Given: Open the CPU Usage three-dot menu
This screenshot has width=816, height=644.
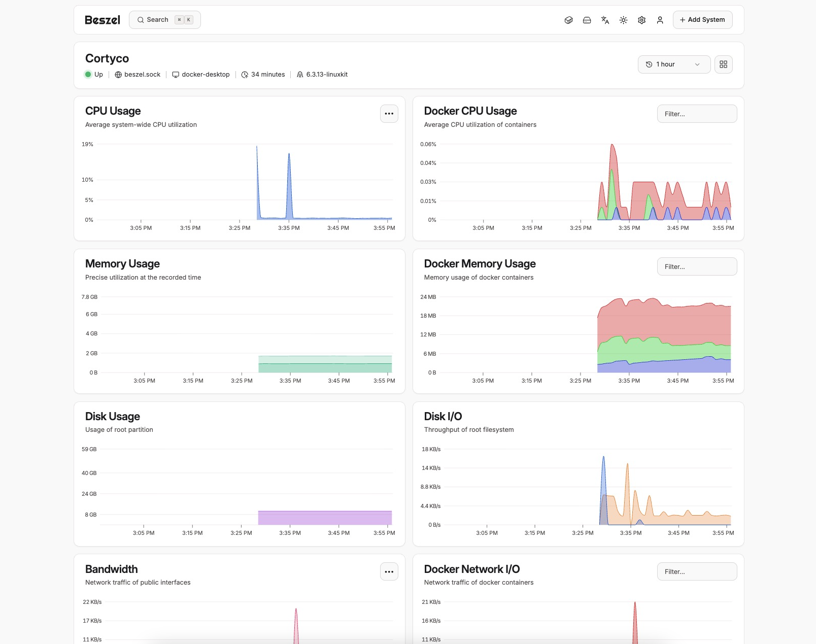Looking at the screenshot, I should coord(389,114).
